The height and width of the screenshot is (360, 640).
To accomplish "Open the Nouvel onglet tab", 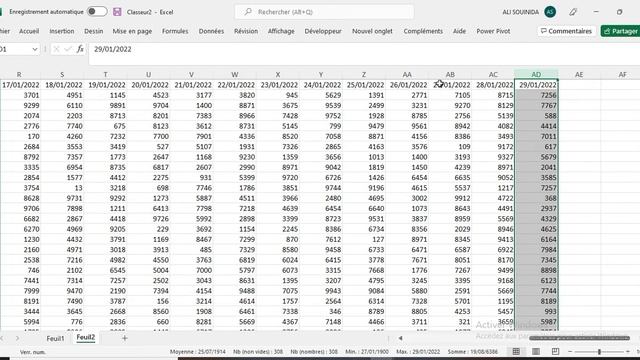I will [372, 31].
